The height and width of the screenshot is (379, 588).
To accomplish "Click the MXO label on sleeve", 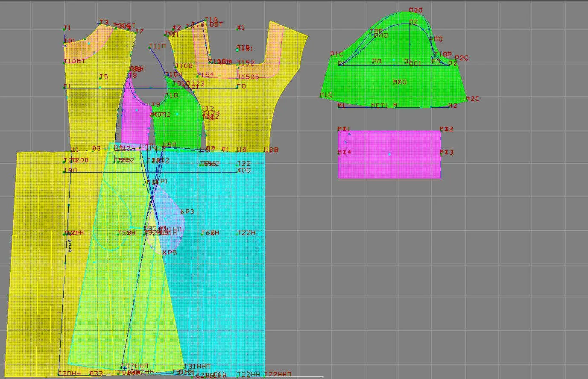I will [400, 82].
